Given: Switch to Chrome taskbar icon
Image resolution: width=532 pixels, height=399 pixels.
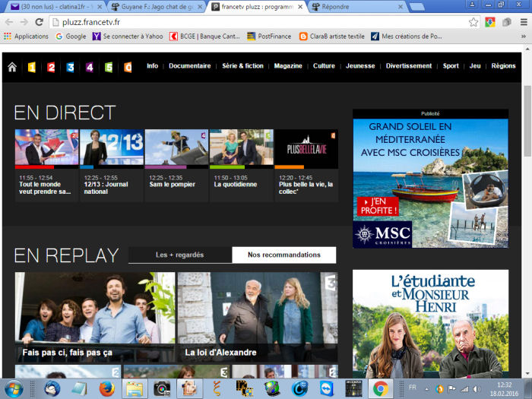Looking at the screenshot, I should point(381,389).
